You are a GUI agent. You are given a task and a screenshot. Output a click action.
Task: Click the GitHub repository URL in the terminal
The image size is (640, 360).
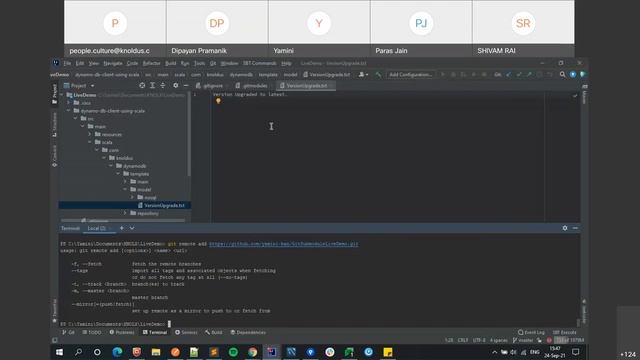pos(283,244)
